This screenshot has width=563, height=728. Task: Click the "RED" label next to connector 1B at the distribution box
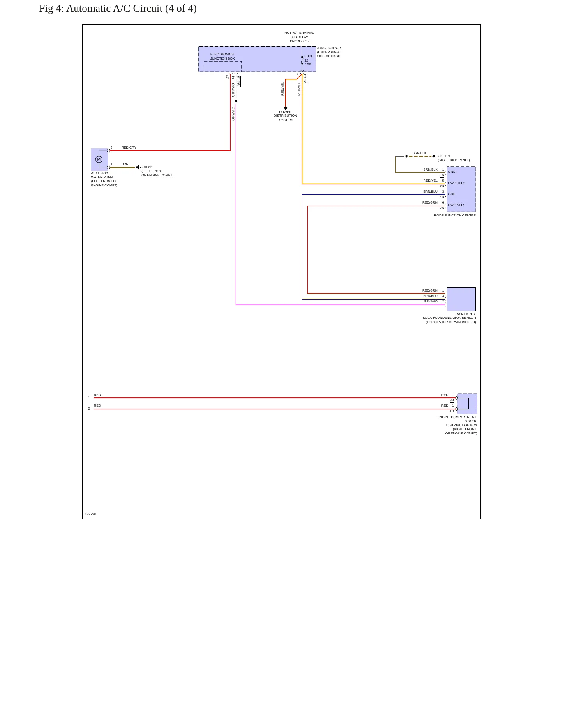tap(445, 406)
